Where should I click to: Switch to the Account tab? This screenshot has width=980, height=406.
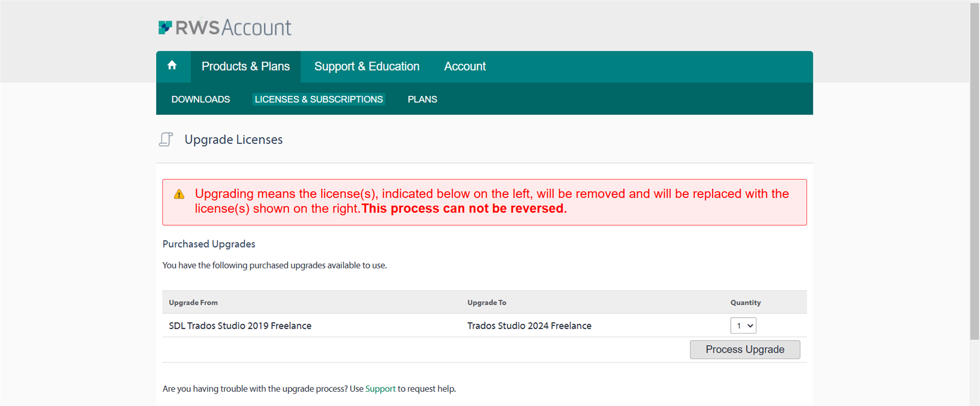(x=464, y=66)
